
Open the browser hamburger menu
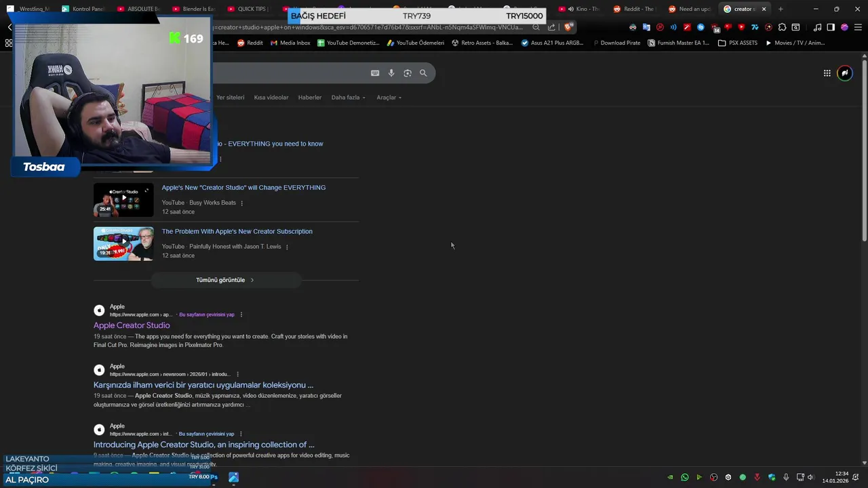point(858,27)
